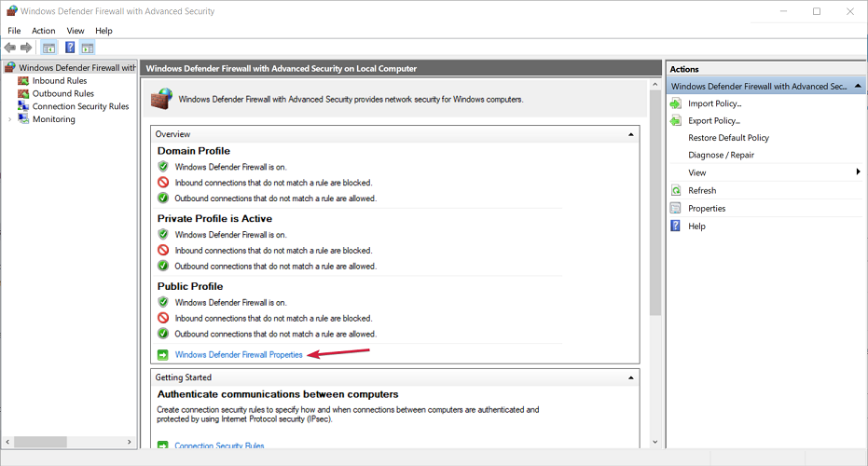Click the root firewall node icon

10,67
